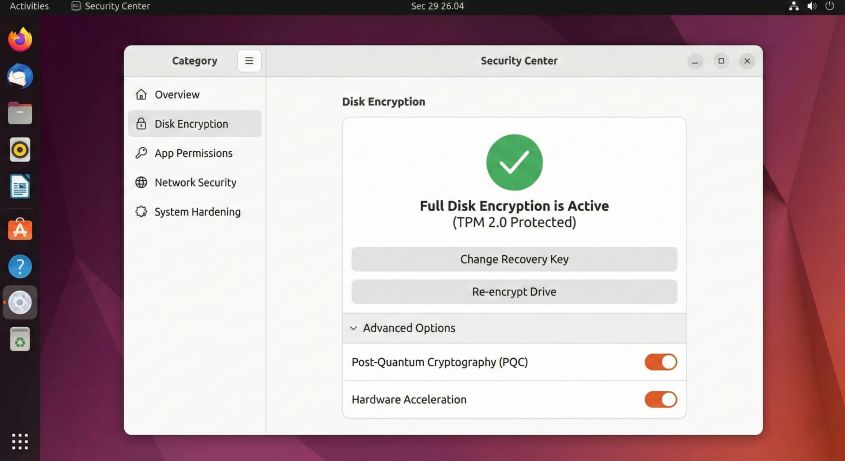845x461 pixels.
Task: Launch Thunderbird mail from the dock
Action: pos(20,76)
